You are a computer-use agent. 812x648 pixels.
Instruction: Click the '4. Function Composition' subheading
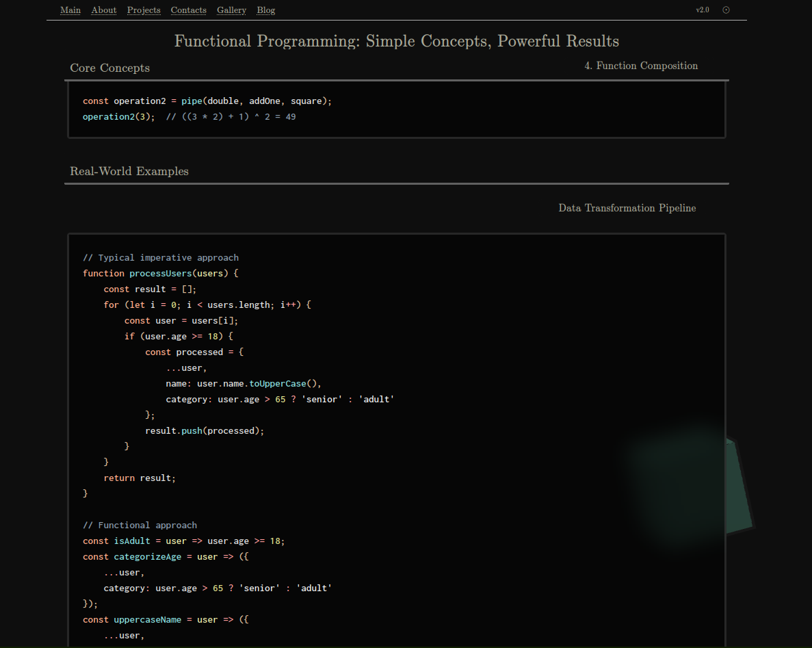click(x=641, y=66)
